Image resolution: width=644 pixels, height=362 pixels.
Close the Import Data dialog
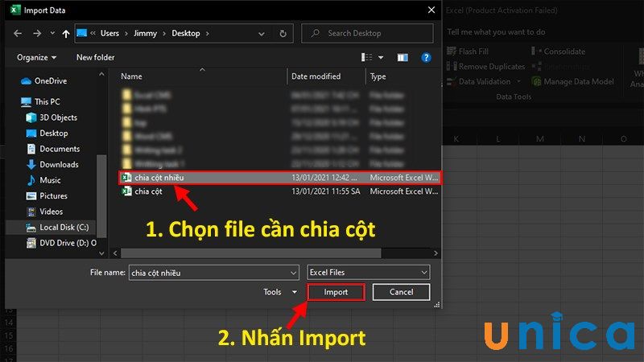[431, 10]
